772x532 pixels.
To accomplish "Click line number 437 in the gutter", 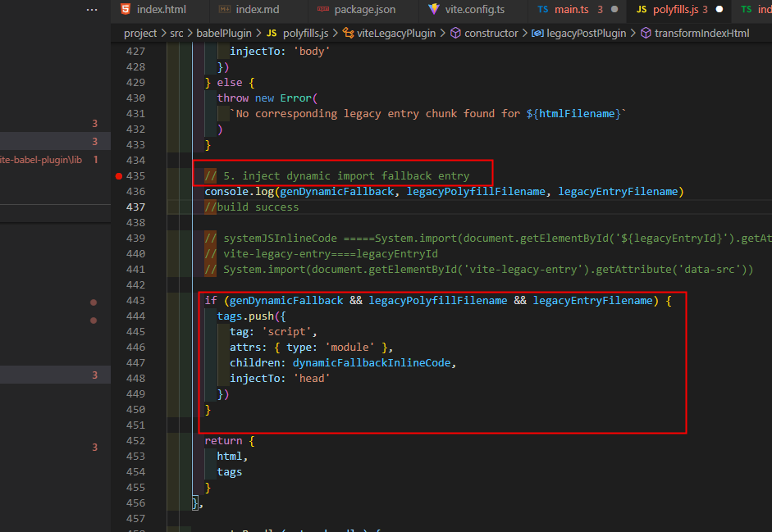I will point(136,207).
